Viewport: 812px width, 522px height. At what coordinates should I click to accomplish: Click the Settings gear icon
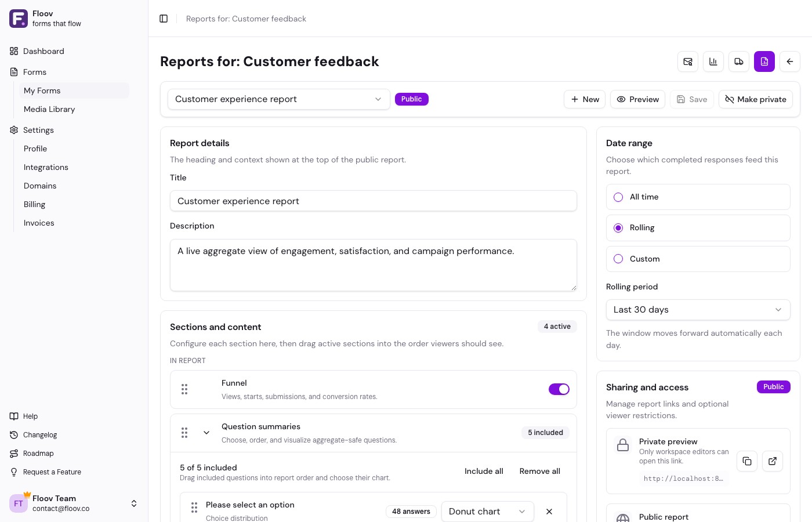pos(14,130)
